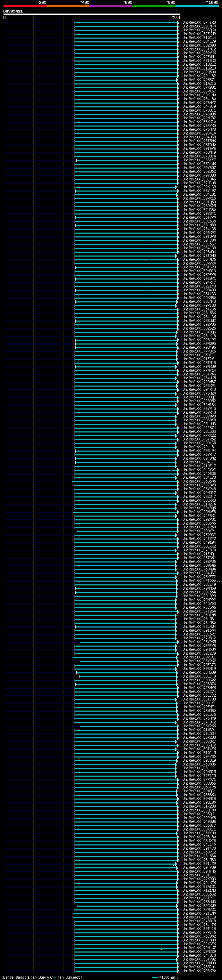Click the UniRef100_B2Z3V3 label

(x=199, y=485)
